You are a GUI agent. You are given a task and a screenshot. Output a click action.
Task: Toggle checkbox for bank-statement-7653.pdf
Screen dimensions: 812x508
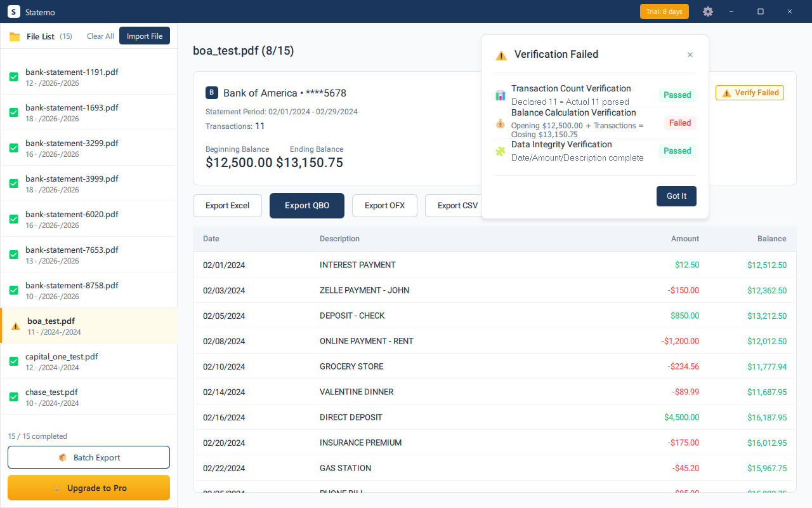pos(13,255)
